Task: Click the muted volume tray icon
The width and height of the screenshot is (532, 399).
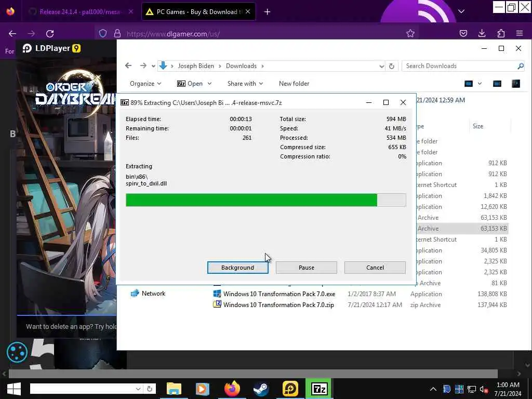Action: click(484, 389)
